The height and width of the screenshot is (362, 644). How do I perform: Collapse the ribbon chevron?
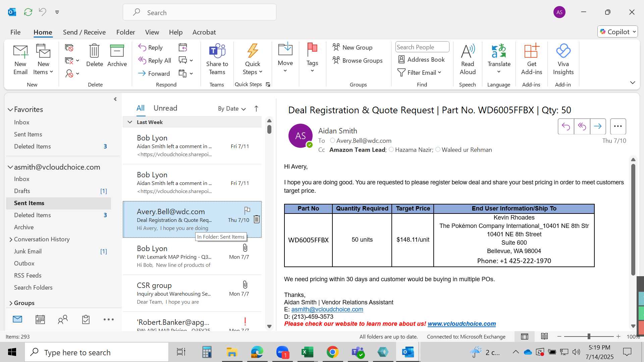click(633, 82)
